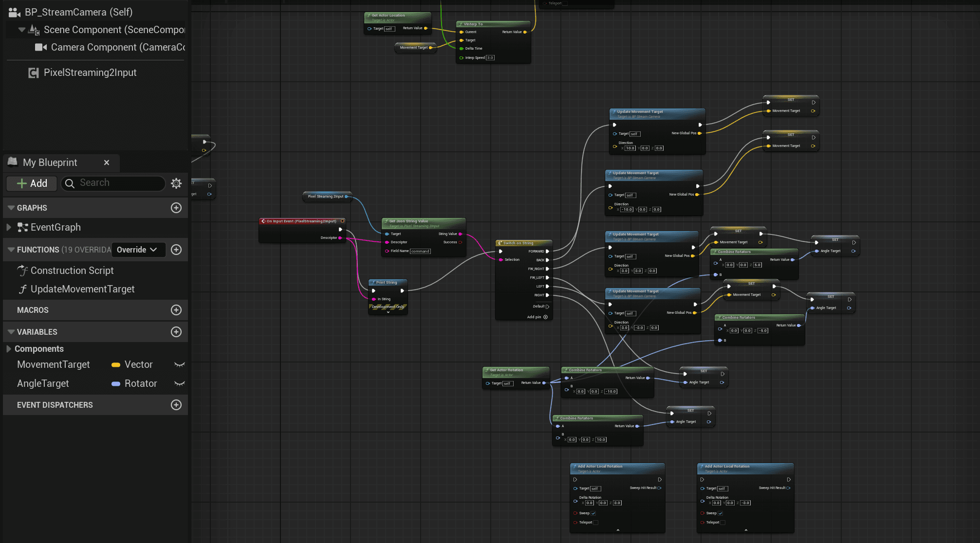The image size is (980, 543).
Task: Select the PixelStreaming2Input component
Action: point(90,72)
